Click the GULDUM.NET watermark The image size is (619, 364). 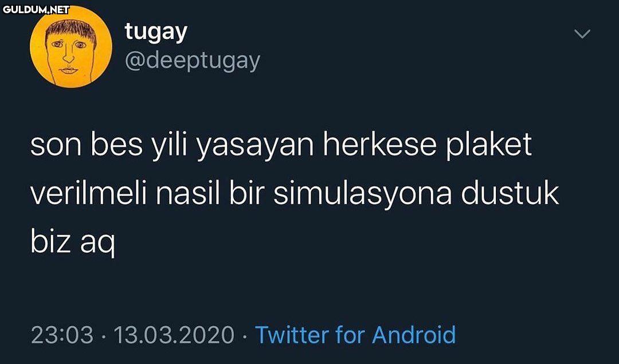[x=36, y=10]
